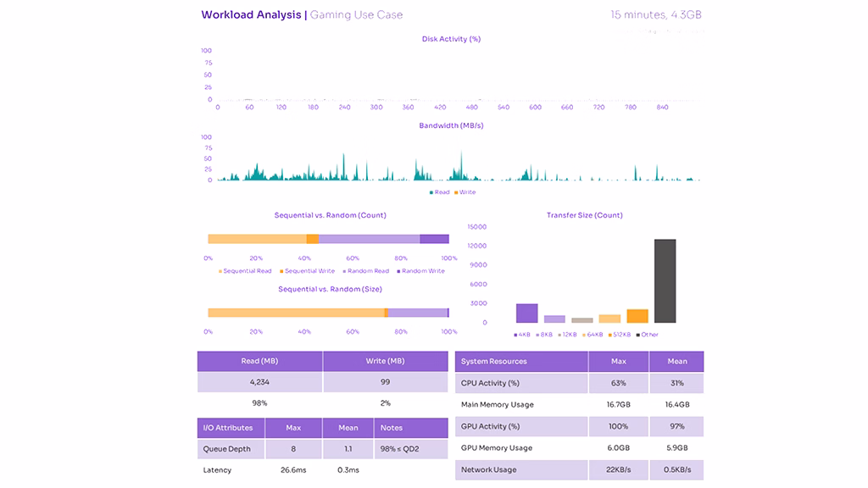The height and width of the screenshot is (488, 868).
Task: Select the 22KB/s network max value
Action: coord(618,469)
